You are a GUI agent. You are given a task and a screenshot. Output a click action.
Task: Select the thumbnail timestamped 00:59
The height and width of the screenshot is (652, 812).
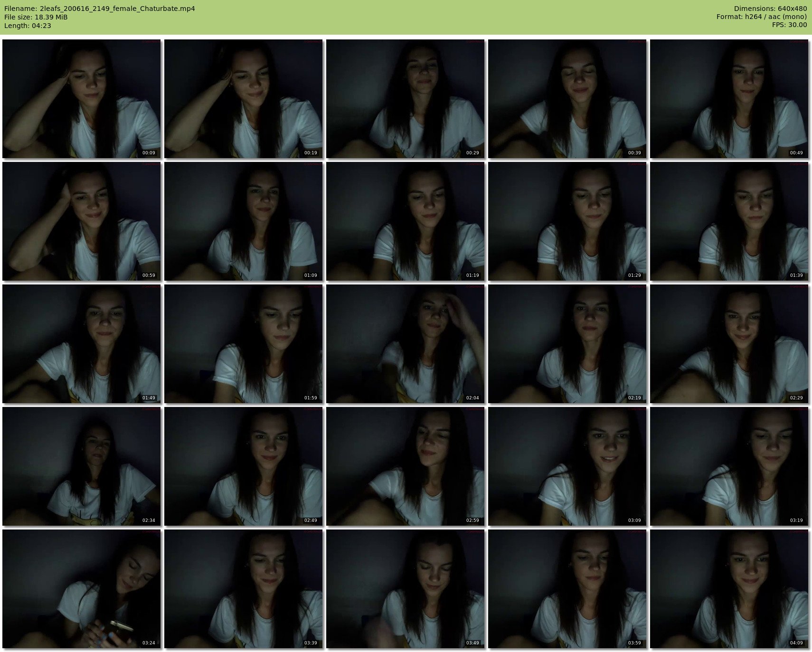(81, 221)
